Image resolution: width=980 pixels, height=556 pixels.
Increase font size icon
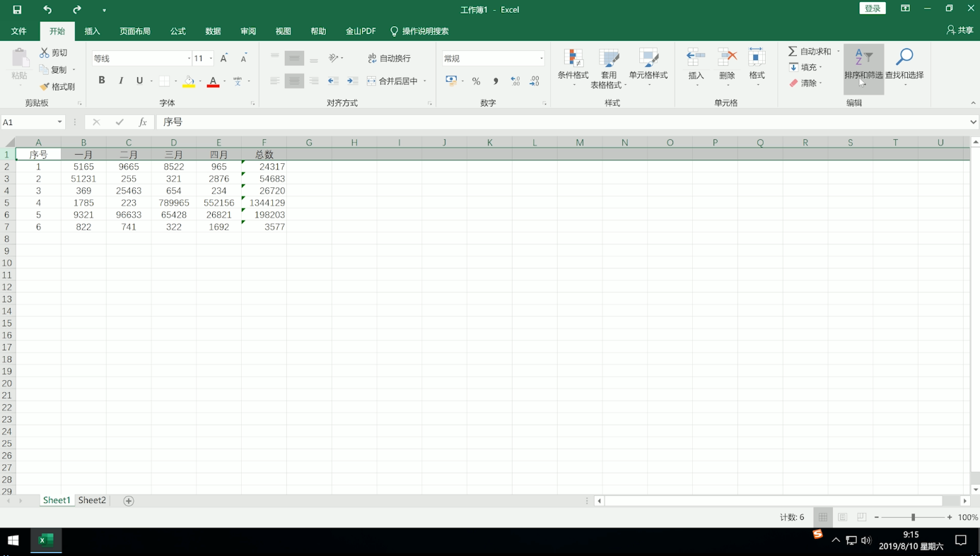[x=224, y=59]
